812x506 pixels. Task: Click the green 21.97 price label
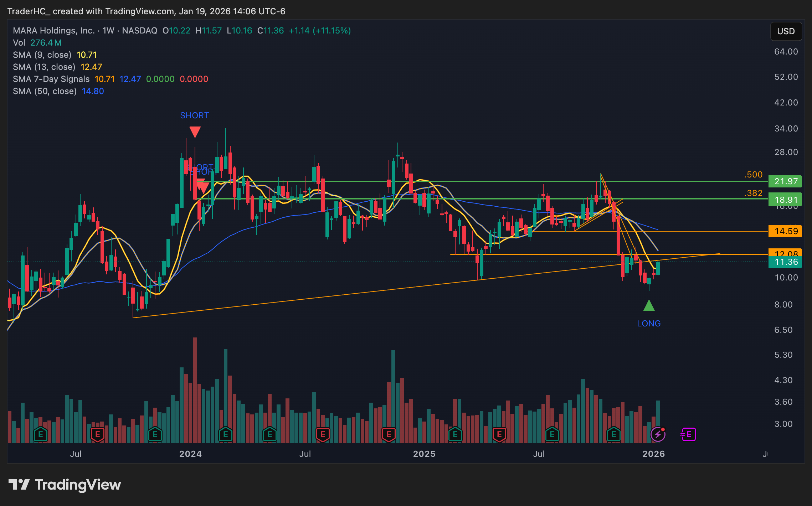tap(785, 181)
